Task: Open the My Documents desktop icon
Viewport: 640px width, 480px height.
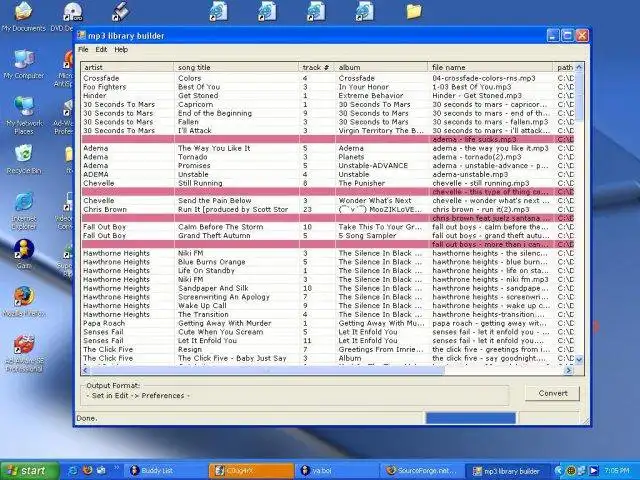Action: [x=23, y=16]
